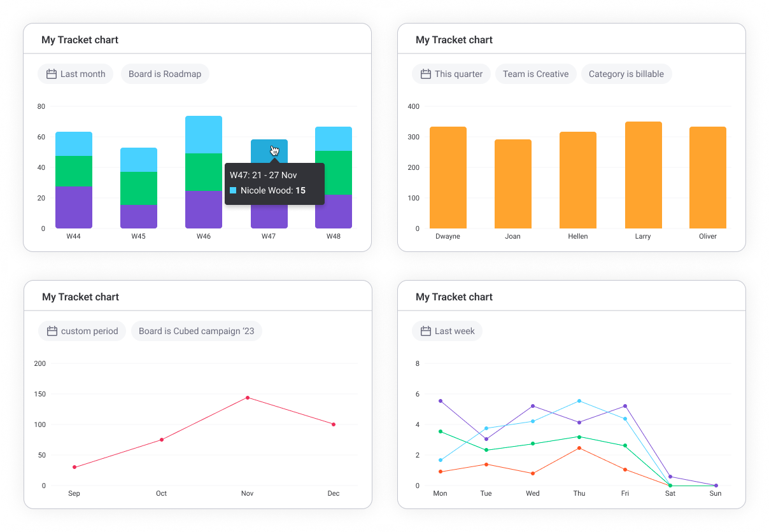Click the Nov data point on the red line
Viewport: 769px width, 532px height.
[x=247, y=397]
